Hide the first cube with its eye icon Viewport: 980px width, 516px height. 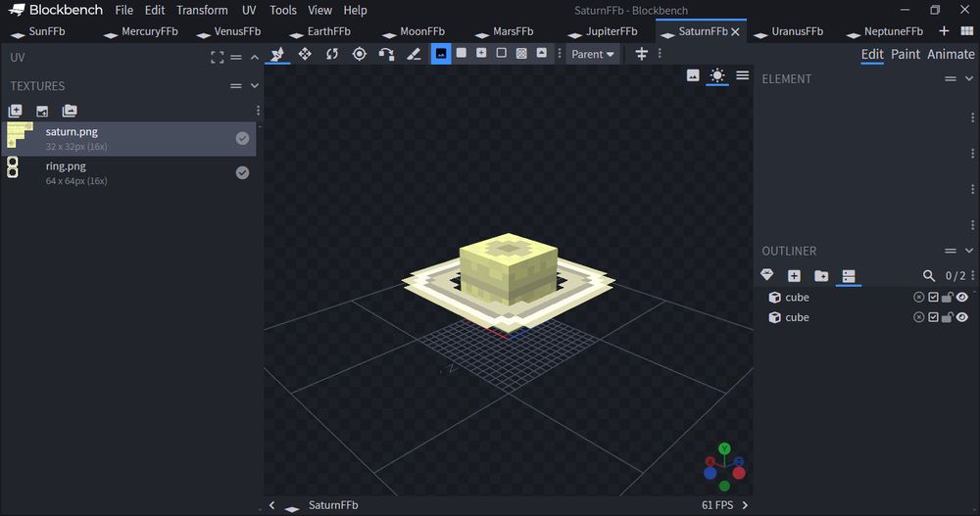click(x=962, y=298)
